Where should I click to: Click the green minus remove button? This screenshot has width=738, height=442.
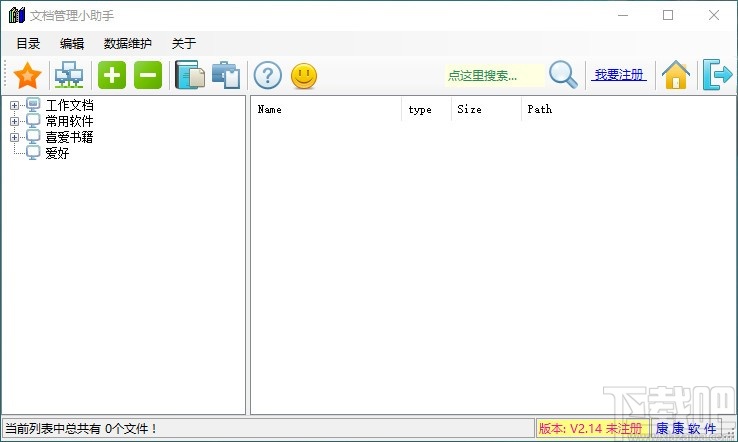coord(148,75)
